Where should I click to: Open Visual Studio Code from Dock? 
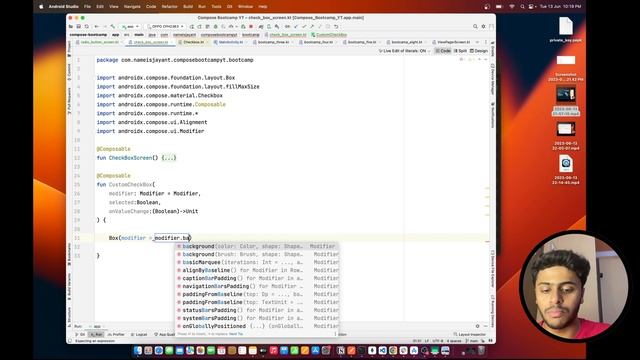click(382, 350)
